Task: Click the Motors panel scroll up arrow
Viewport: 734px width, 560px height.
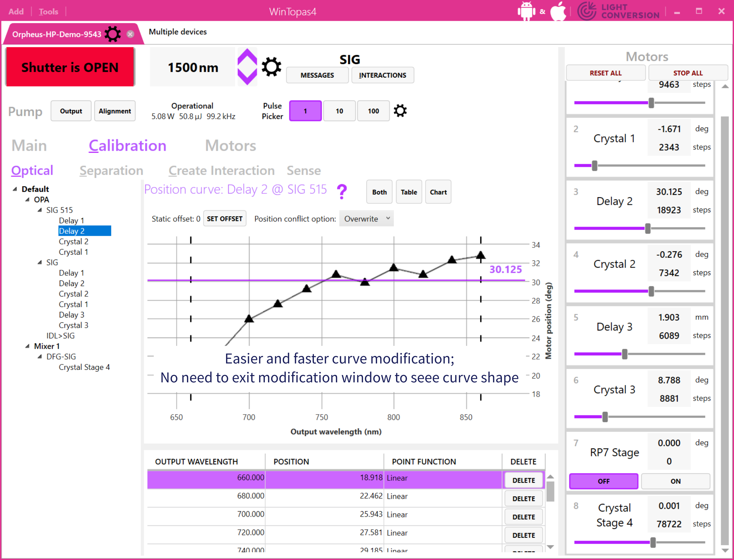Action: click(725, 86)
